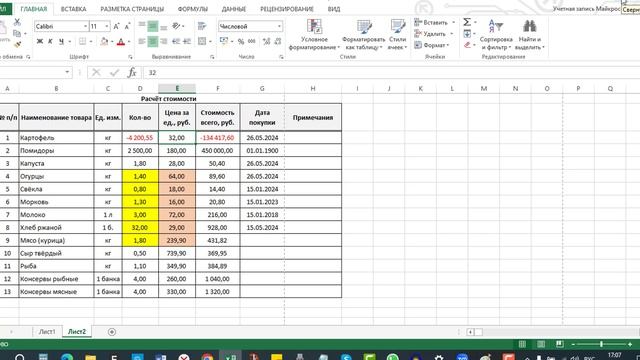Open the Шрифт group dialog launcher
The width and height of the screenshot is (640, 360).
coord(130,57)
